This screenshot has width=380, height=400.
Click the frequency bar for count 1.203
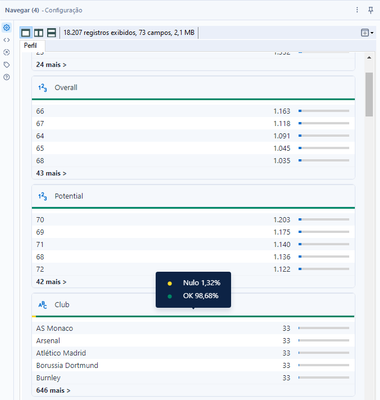tap(324, 219)
